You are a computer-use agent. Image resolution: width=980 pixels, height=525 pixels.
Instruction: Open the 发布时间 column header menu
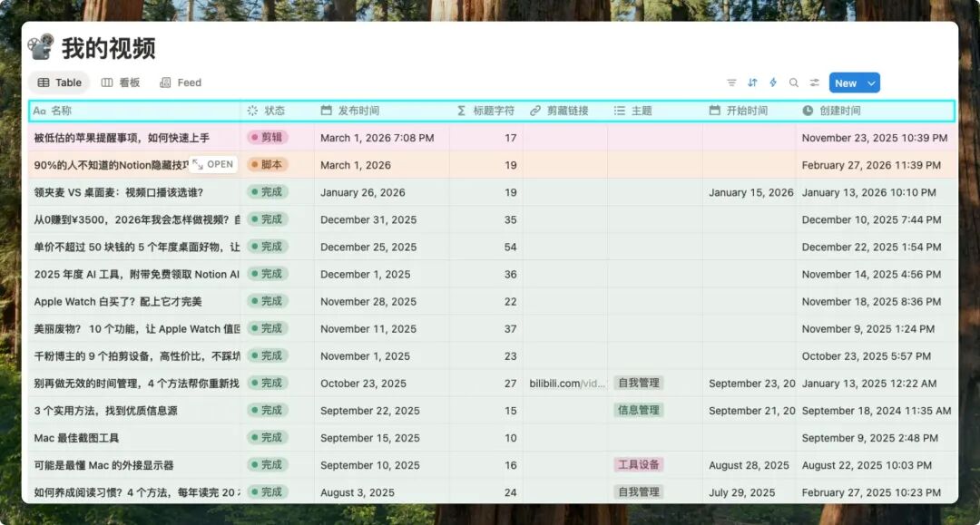coord(382,111)
